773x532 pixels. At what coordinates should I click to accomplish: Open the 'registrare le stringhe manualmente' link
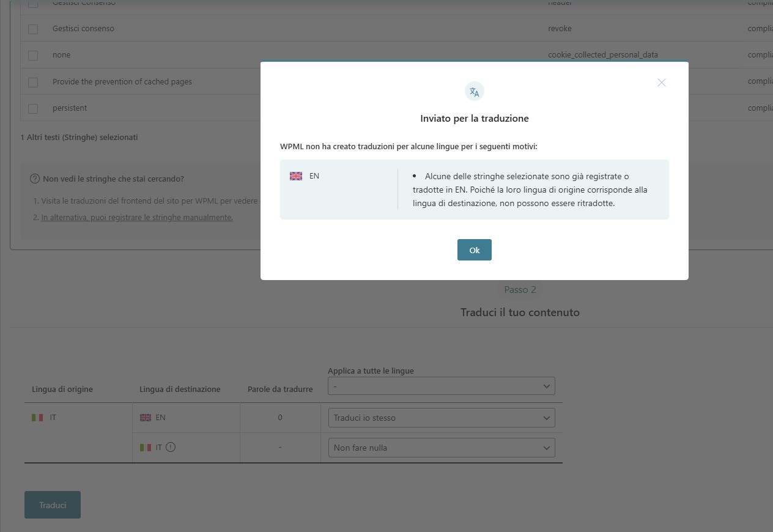click(x=137, y=218)
